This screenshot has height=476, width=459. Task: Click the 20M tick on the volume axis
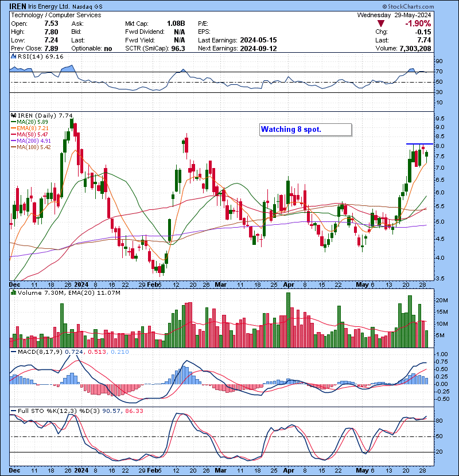coord(442,301)
